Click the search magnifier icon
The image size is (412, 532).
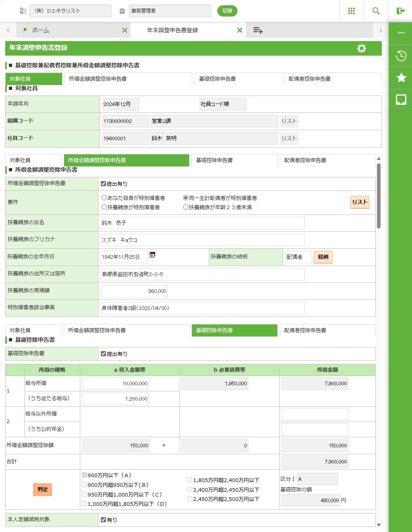click(x=376, y=11)
